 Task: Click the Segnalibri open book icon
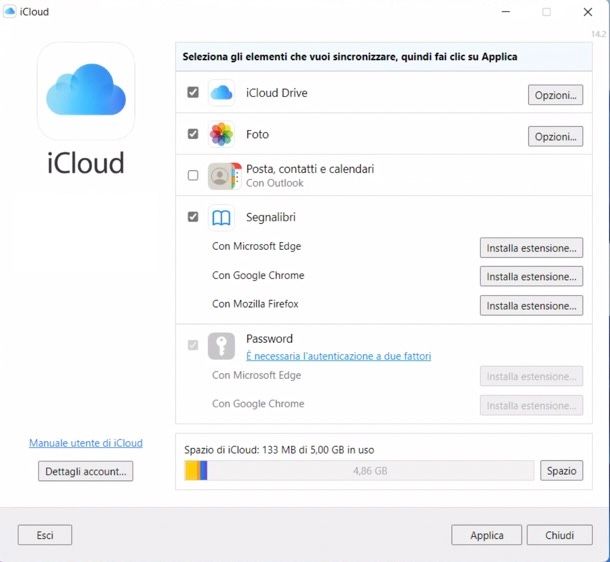point(221,217)
